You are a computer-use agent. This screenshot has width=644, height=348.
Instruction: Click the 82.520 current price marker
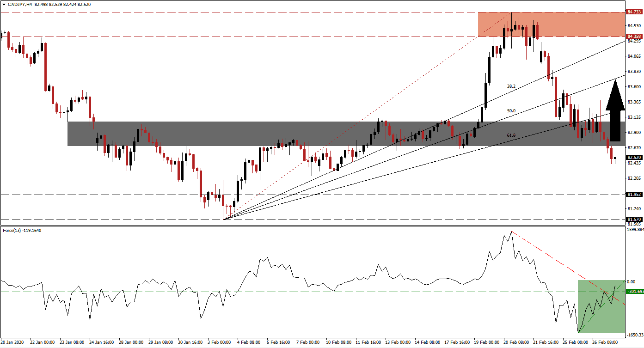click(633, 158)
